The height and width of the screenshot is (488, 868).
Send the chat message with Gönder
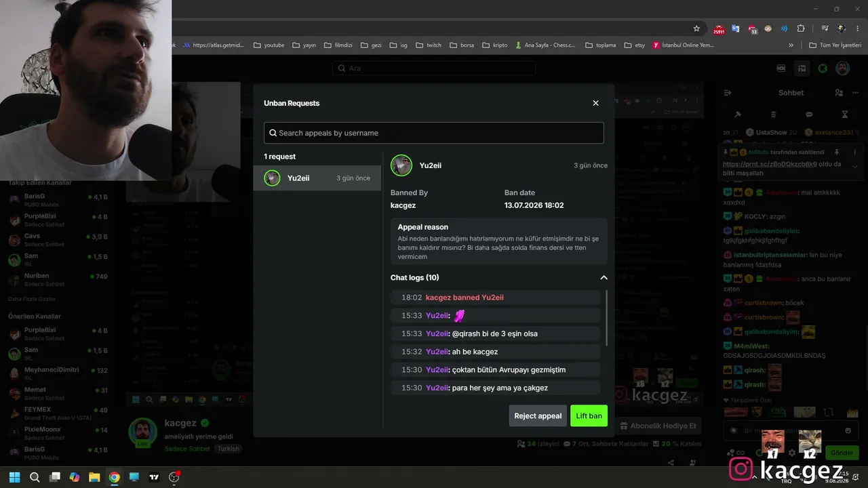(842, 453)
